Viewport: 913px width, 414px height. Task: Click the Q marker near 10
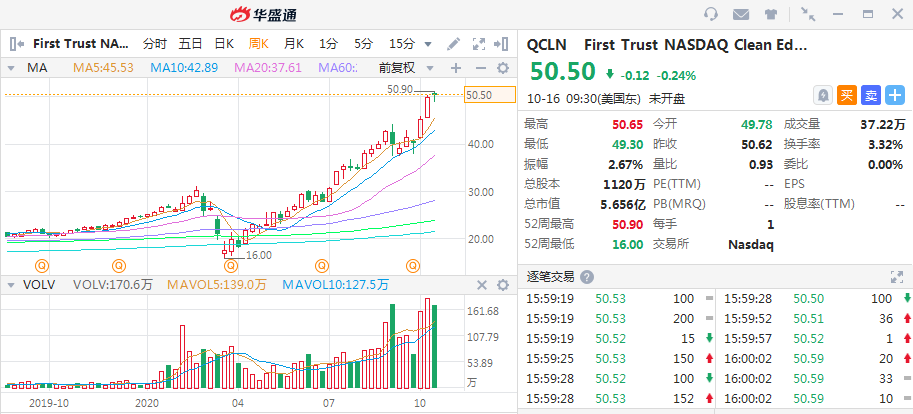tap(413, 266)
